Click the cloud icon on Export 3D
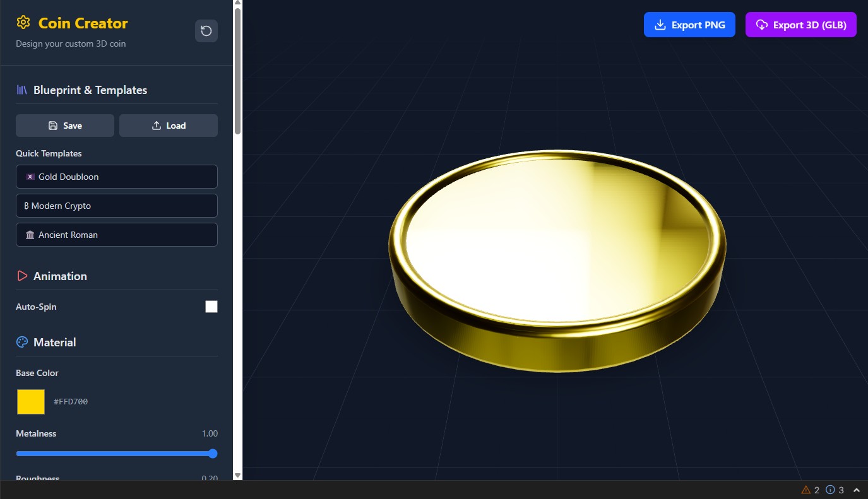Viewport: 868px width, 499px height. click(762, 25)
